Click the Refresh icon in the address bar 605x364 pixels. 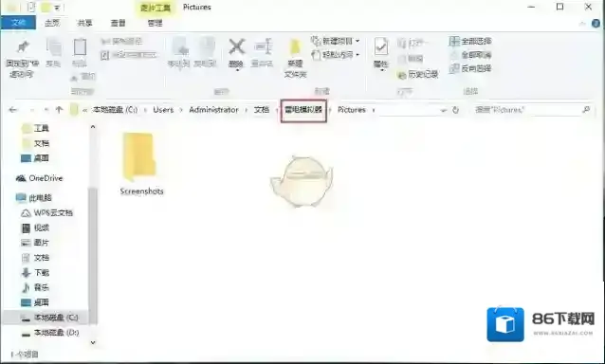click(456, 110)
